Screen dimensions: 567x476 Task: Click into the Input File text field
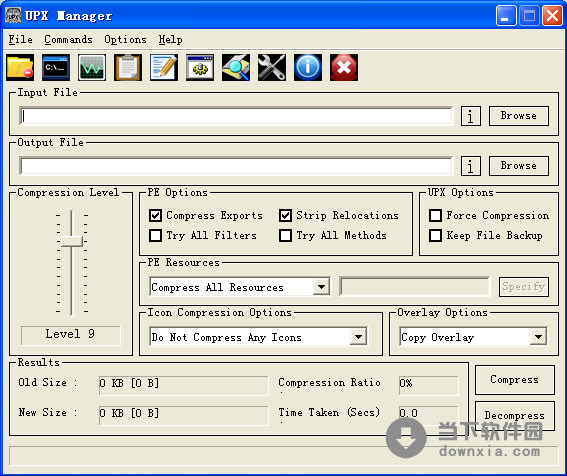pos(236,116)
